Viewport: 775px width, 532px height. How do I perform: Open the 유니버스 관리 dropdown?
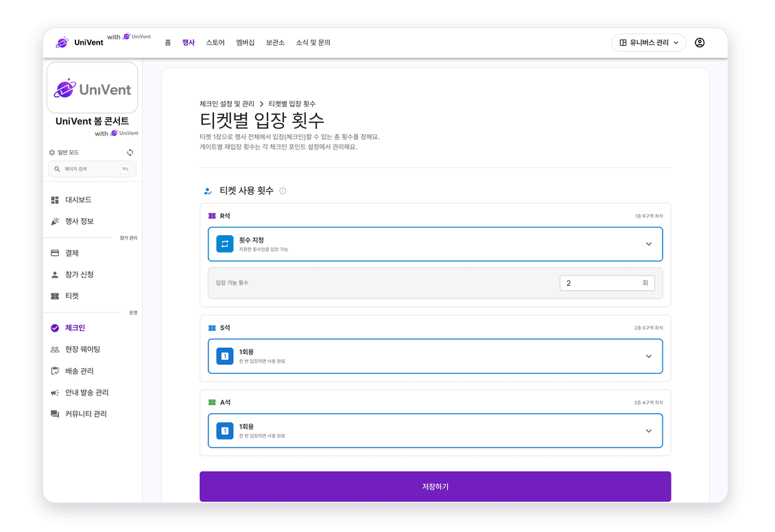tap(649, 43)
